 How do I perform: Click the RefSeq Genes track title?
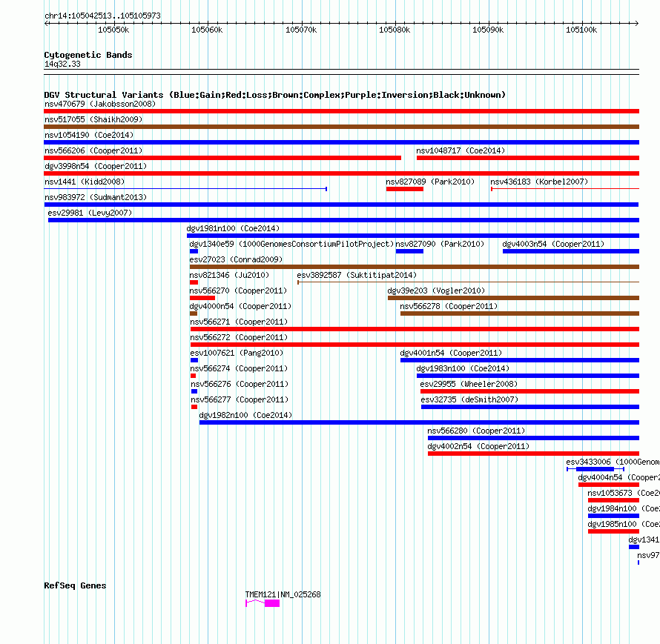75,585
